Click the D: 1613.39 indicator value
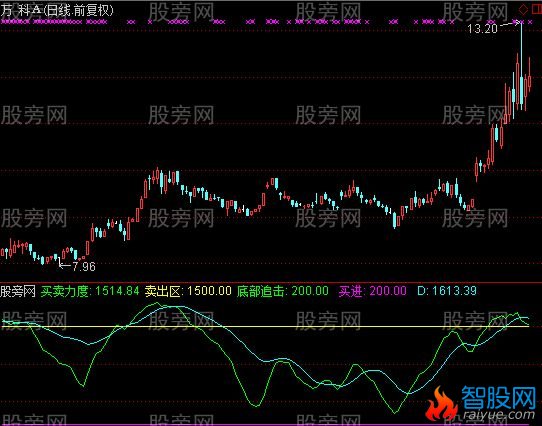The height and width of the screenshot is (426, 542). 447,291
